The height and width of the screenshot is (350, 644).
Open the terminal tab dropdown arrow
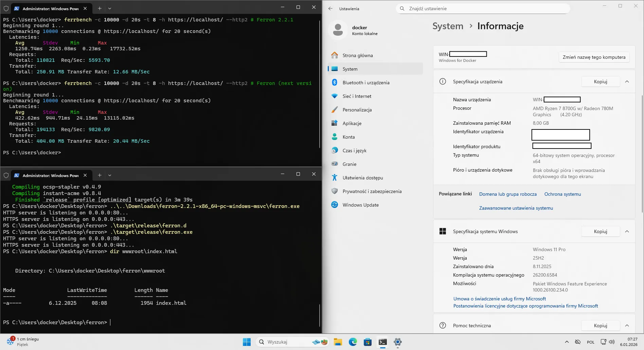coord(109,8)
